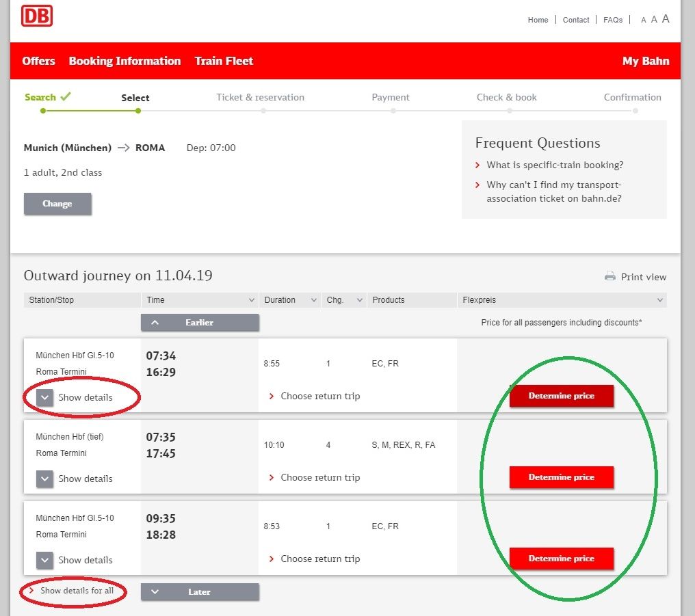Select the largest font size A icon
Viewport: 695px width, 616px height.
pyautogui.click(x=665, y=19)
